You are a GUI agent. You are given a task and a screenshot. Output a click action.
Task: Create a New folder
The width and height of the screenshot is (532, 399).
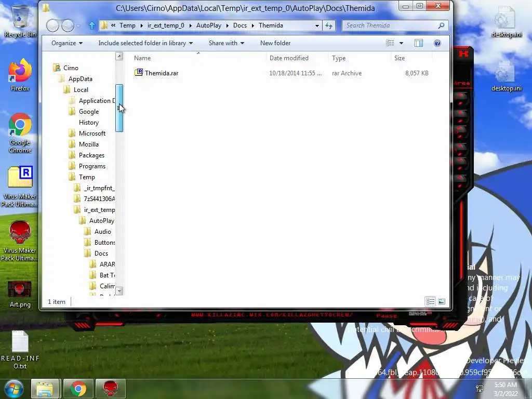pyautogui.click(x=275, y=43)
